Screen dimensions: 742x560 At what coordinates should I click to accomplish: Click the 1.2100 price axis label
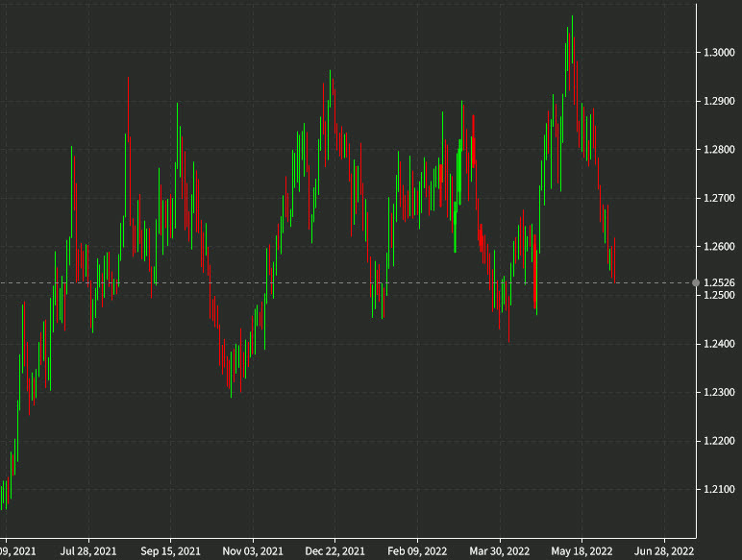719,489
